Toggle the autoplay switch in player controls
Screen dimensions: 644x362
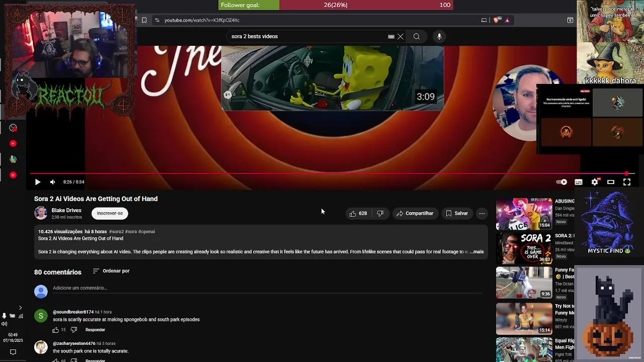[x=561, y=182]
